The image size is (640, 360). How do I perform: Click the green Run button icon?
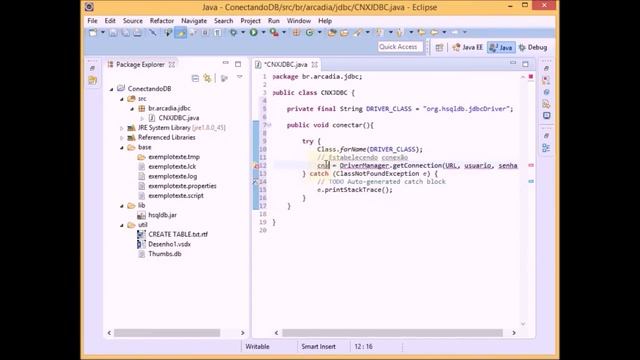253,32
